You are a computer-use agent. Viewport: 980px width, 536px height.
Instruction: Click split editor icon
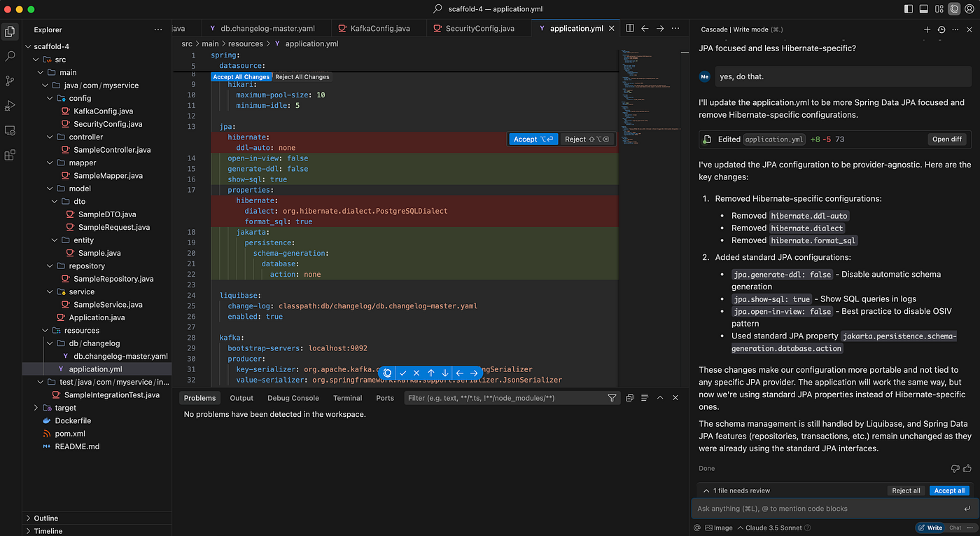[630, 28]
